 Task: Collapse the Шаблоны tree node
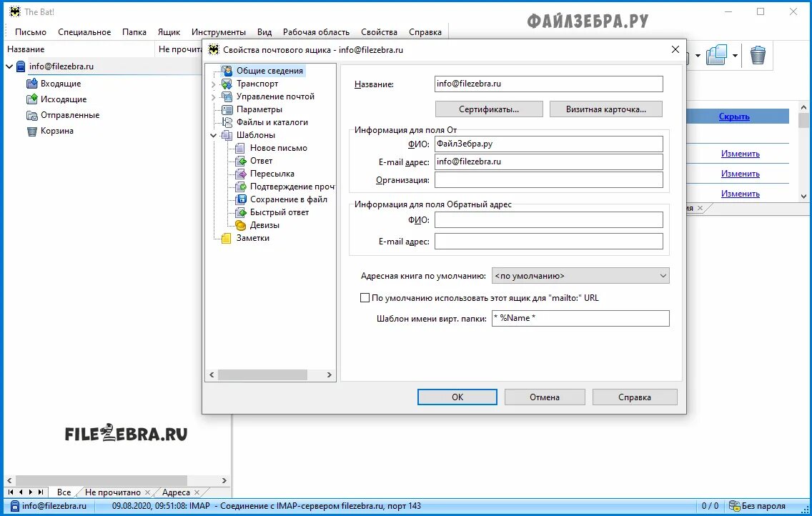213,135
